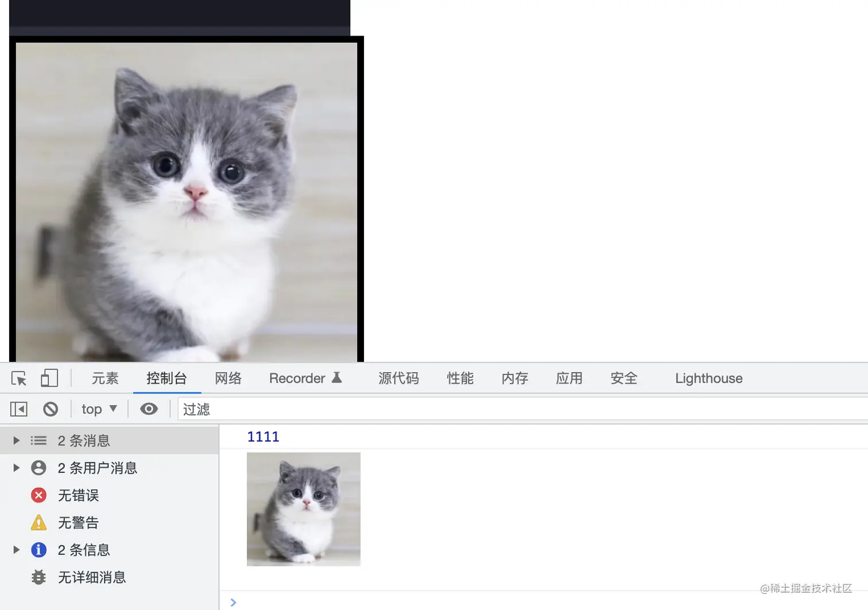Open live expression eye icon

coord(149,409)
